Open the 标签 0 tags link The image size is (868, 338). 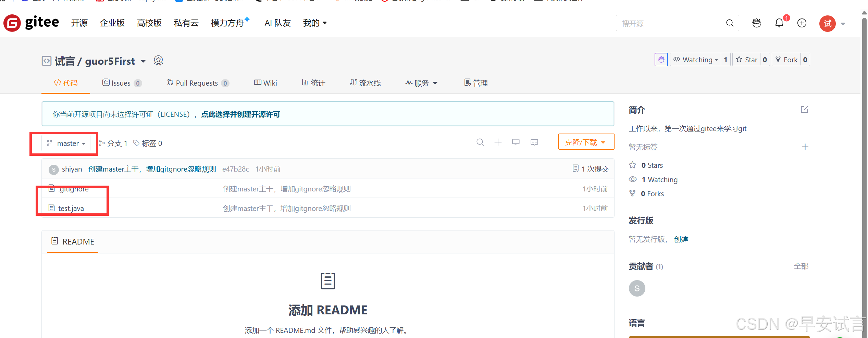pos(148,143)
